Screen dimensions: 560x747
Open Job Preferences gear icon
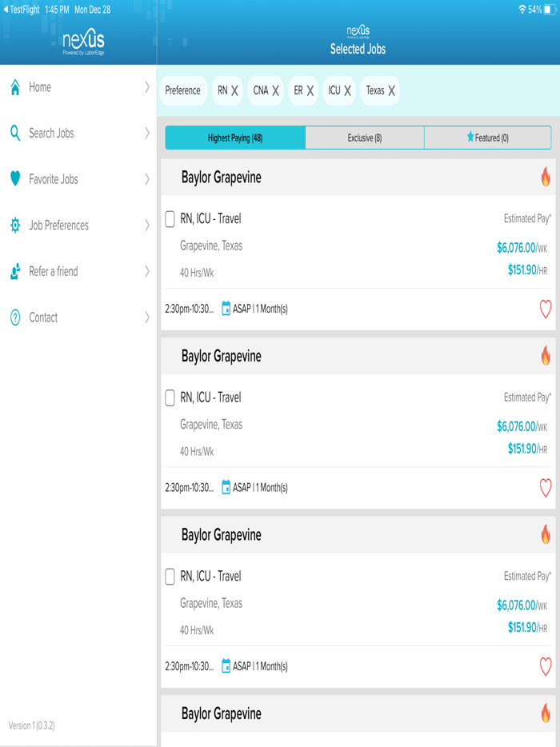(x=14, y=226)
